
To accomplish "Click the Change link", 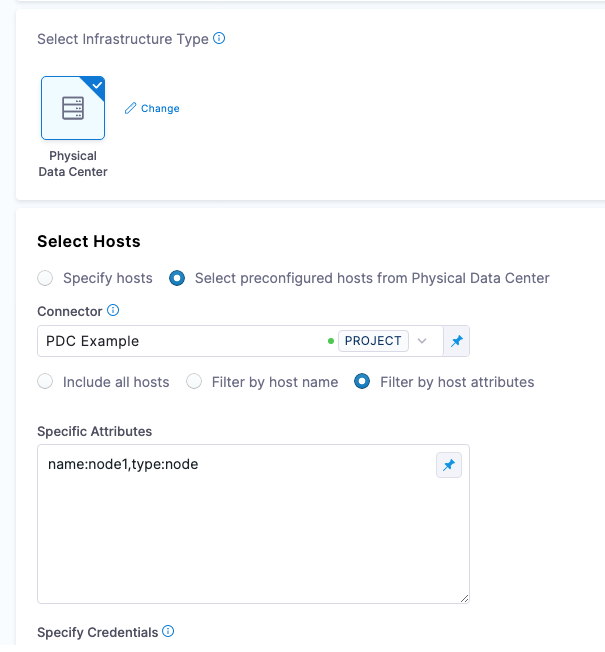I will click(160, 108).
